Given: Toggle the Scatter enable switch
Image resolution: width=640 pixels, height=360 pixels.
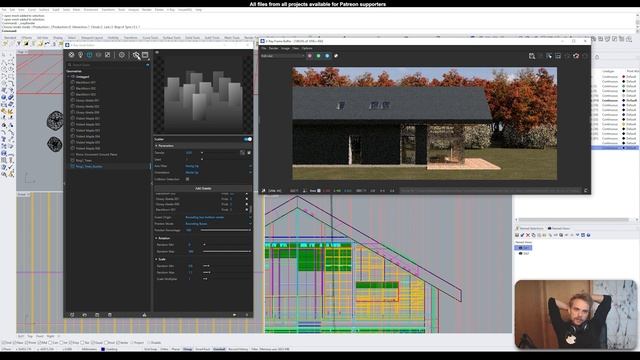Looking at the screenshot, I should click(x=248, y=139).
